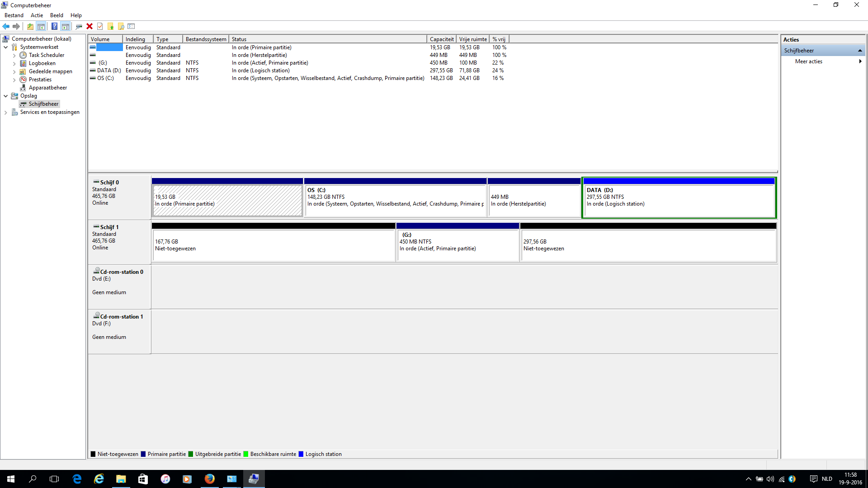This screenshot has width=868, height=488.
Task: Open iTunes from taskbar
Action: (165, 479)
